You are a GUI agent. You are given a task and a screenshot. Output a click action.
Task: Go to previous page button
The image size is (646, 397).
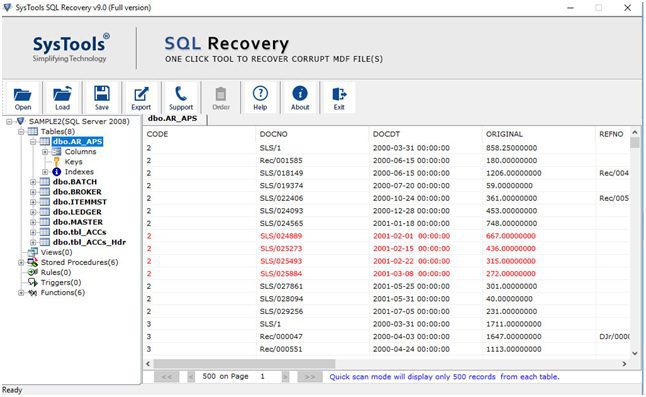pyautogui.click(x=191, y=376)
